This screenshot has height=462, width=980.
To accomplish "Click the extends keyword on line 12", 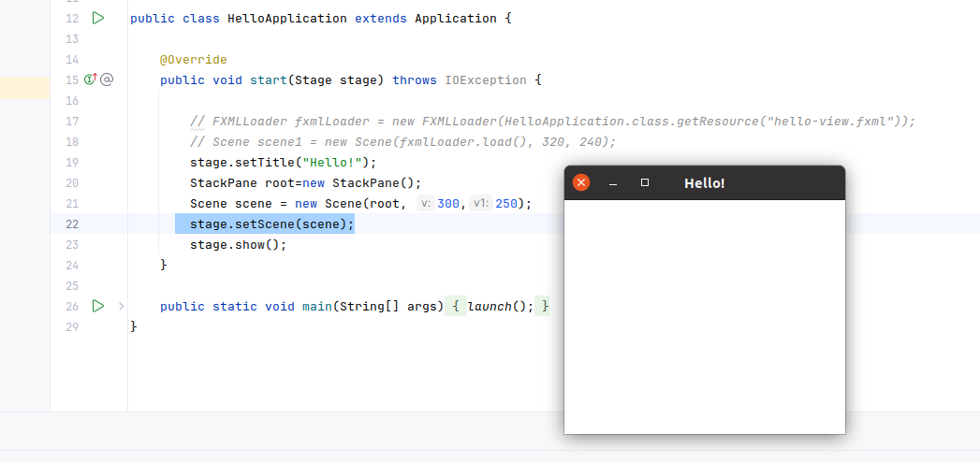I will [x=381, y=18].
